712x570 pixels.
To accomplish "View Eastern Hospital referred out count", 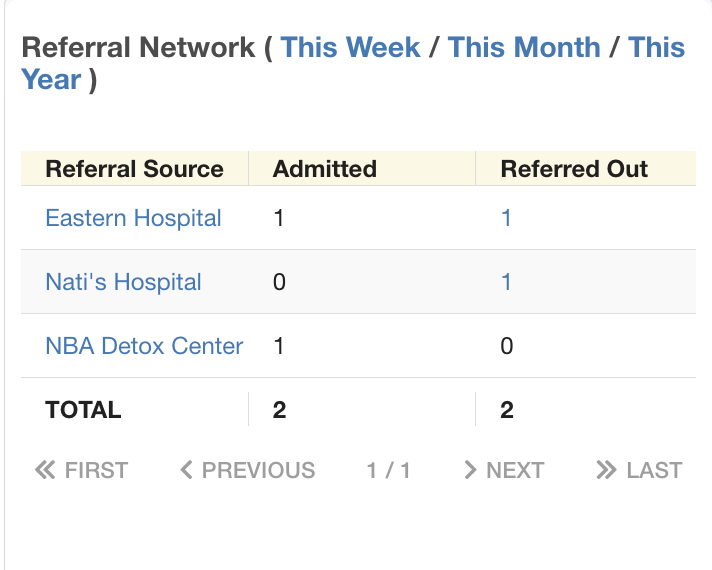I will click(x=506, y=218).
